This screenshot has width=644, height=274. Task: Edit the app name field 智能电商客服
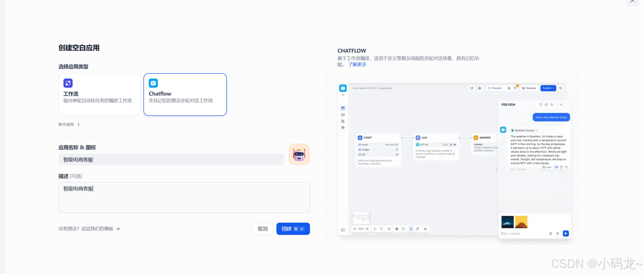171,160
